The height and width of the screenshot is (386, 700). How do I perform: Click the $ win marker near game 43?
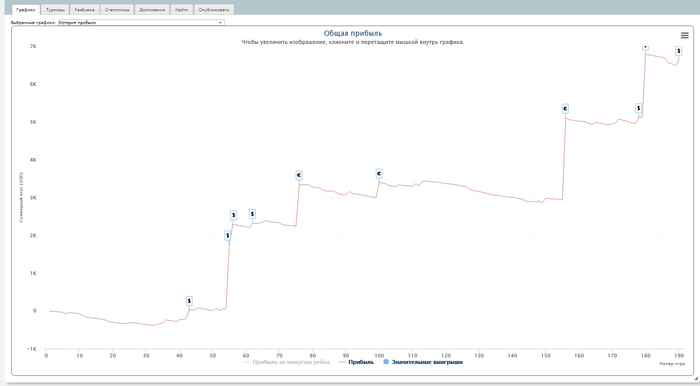[x=189, y=301]
